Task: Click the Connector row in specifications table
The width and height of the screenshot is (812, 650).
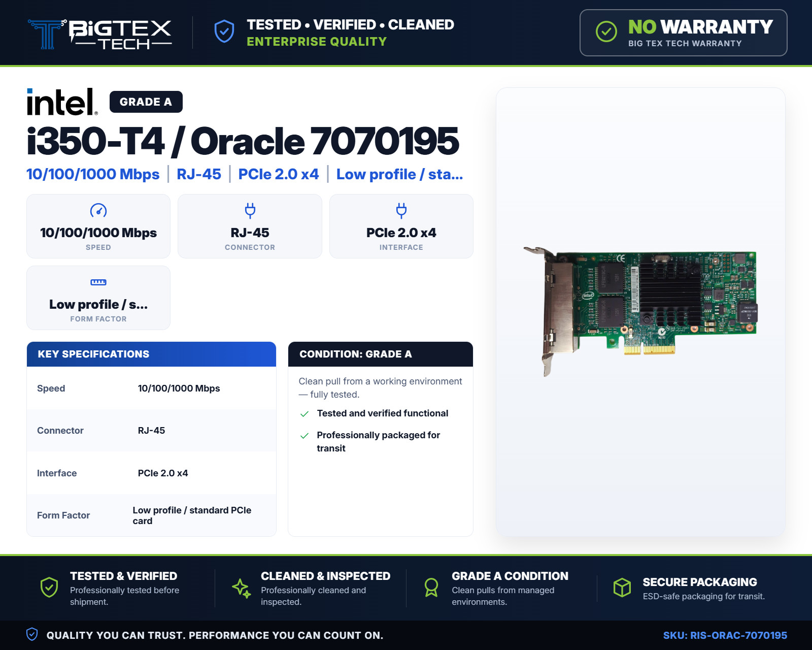Action: tap(151, 431)
